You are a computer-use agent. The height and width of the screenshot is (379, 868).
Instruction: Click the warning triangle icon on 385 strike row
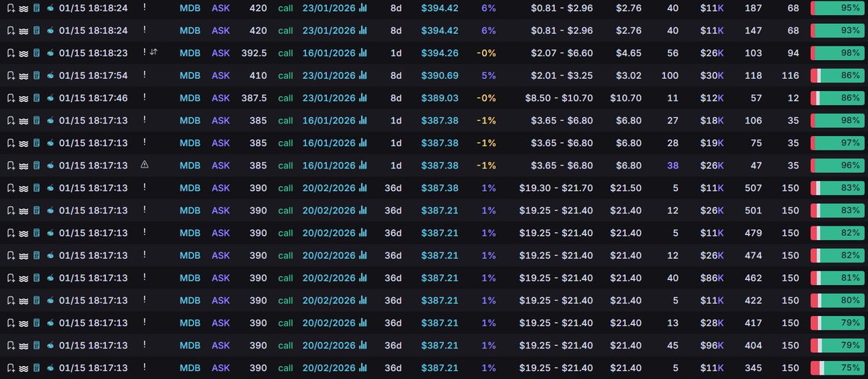click(145, 165)
